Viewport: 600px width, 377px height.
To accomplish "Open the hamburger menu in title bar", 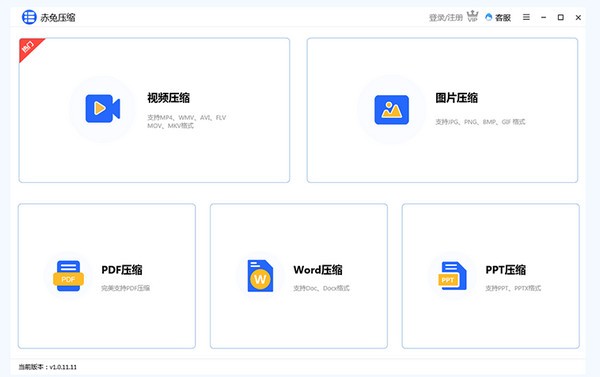I will coord(527,17).
